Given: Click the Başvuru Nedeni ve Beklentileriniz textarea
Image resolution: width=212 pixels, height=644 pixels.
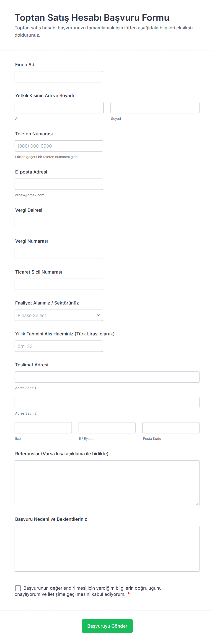Looking at the screenshot, I should pyautogui.click(x=107, y=548).
